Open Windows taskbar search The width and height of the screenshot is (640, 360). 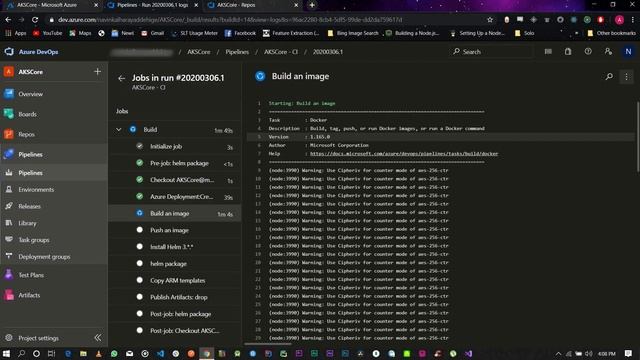(21, 353)
